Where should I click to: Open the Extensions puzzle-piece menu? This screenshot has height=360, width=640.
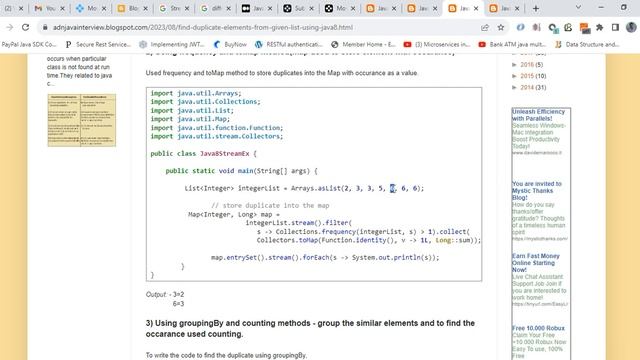600,27
